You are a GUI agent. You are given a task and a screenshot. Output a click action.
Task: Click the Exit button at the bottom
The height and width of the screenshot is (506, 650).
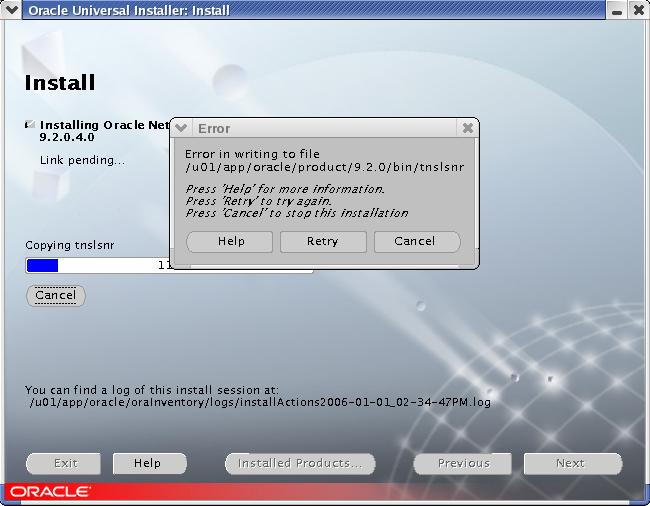tap(65, 463)
